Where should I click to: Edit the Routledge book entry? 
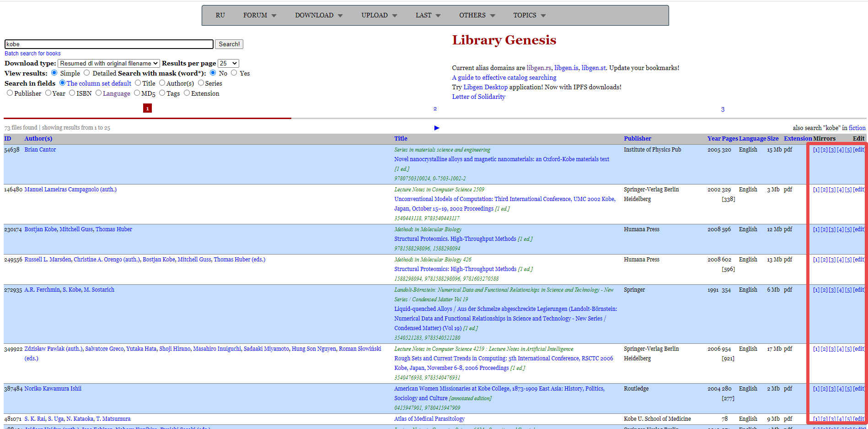(859, 389)
